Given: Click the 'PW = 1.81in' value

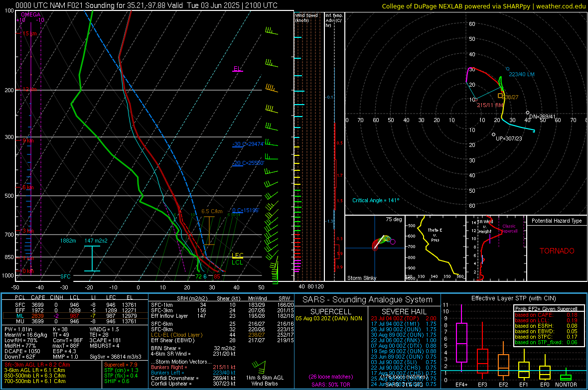Looking at the screenshot, I should [18, 329].
